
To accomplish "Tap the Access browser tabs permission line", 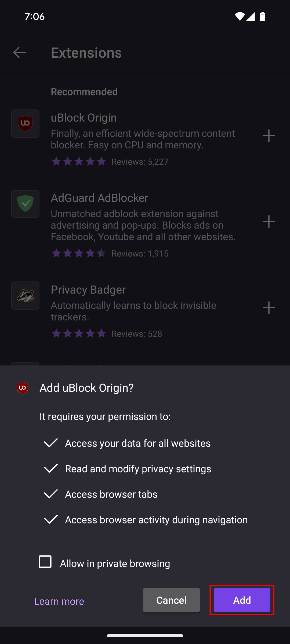I will [x=111, y=494].
